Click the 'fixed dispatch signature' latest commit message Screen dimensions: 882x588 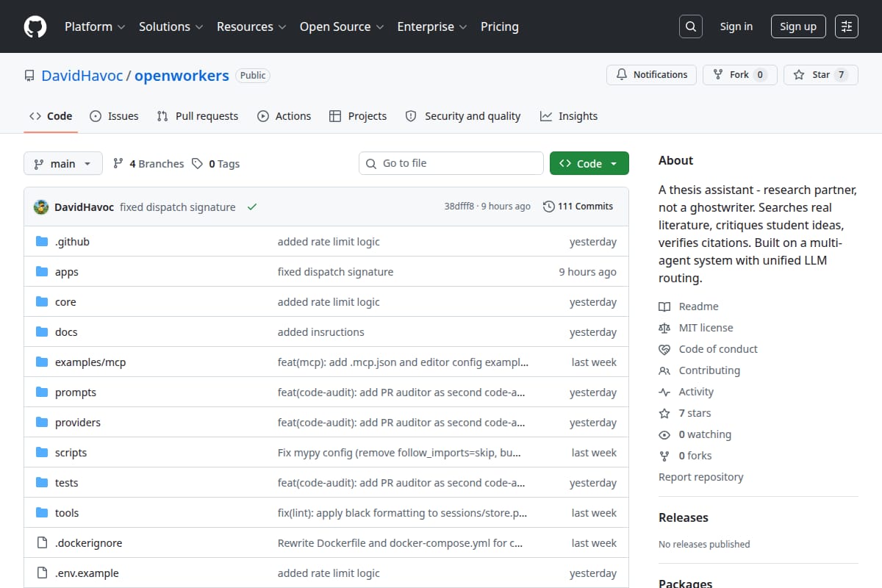[x=178, y=207]
